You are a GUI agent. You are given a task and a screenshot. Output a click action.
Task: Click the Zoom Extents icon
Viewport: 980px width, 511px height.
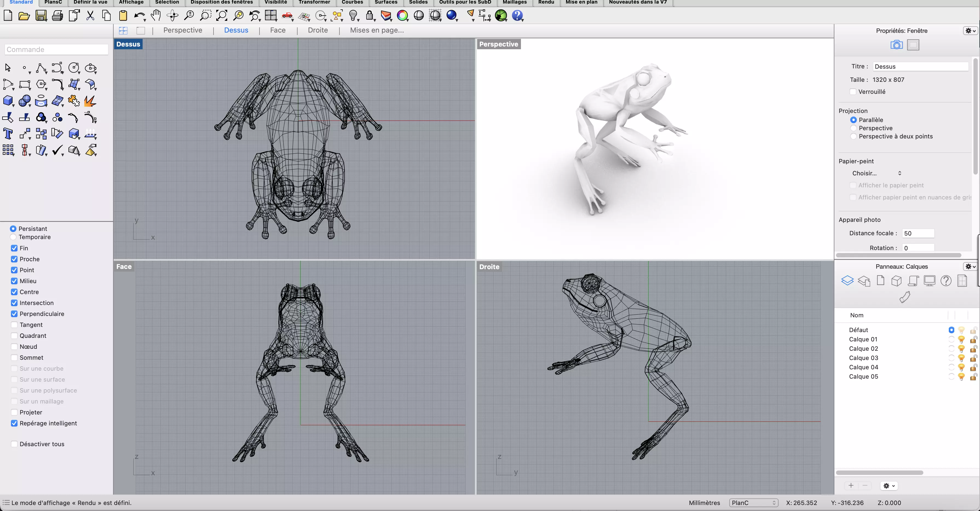[x=222, y=16]
